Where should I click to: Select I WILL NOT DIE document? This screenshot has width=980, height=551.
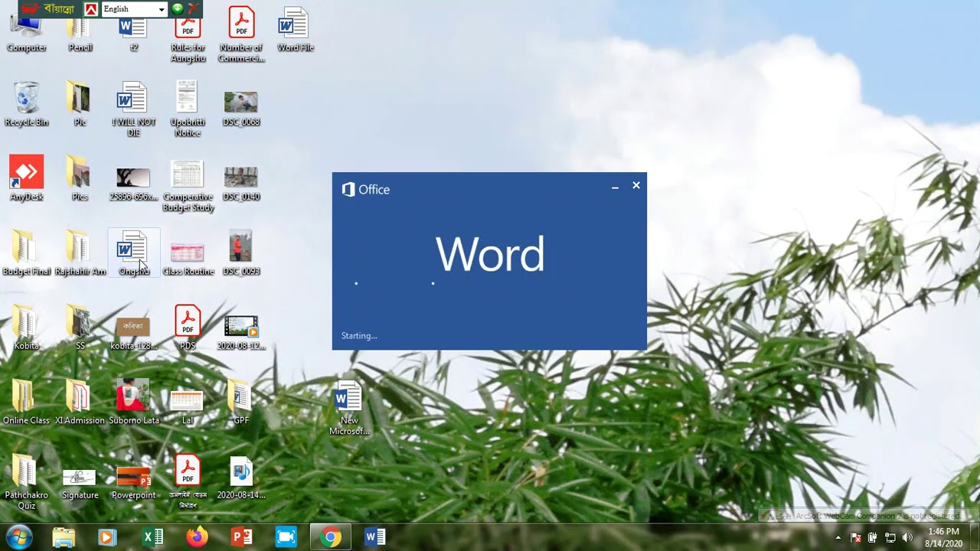tap(133, 109)
